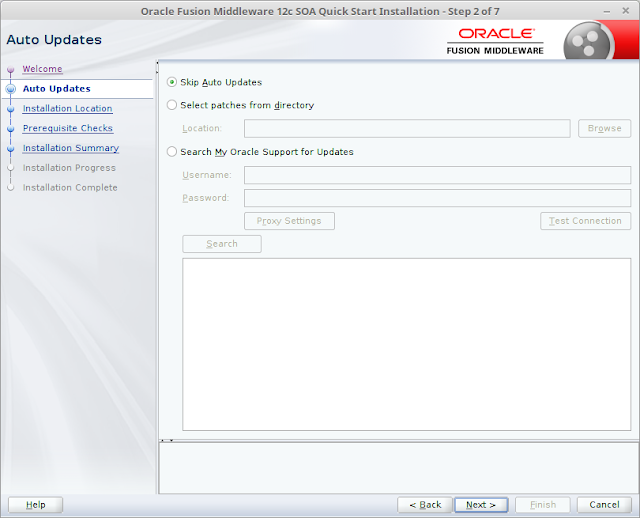640x518 pixels.
Task: Proceed with Next button
Action: 481,505
